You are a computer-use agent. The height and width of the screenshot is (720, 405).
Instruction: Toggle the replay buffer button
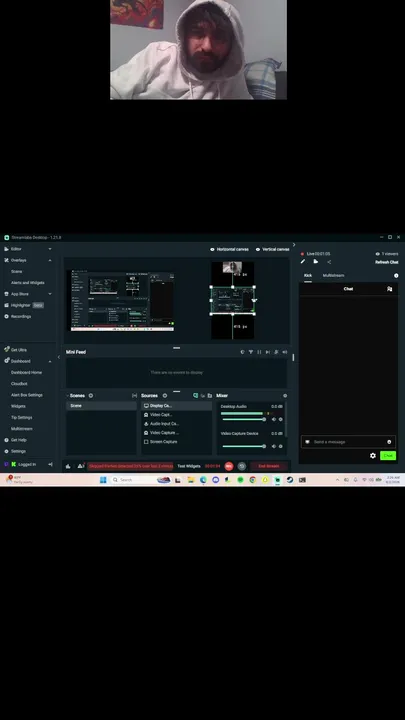pyautogui.click(x=242, y=466)
